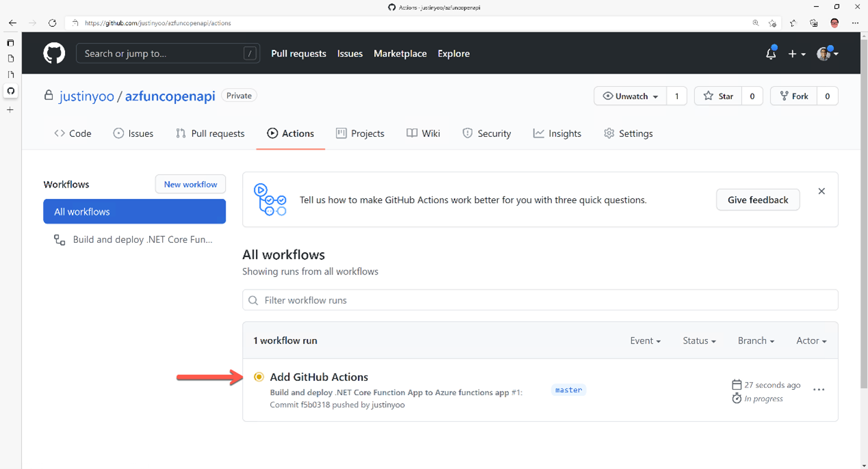Switch to the Code tab
Viewport: 868px width, 469px height.
73,133
